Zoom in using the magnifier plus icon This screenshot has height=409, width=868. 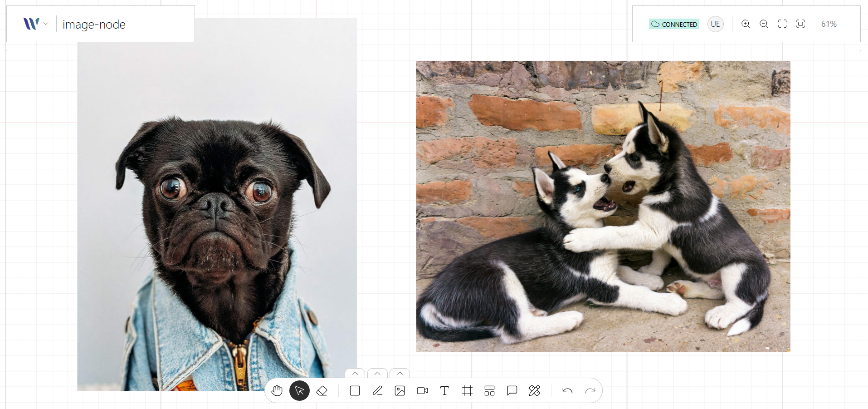(x=745, y=24)
